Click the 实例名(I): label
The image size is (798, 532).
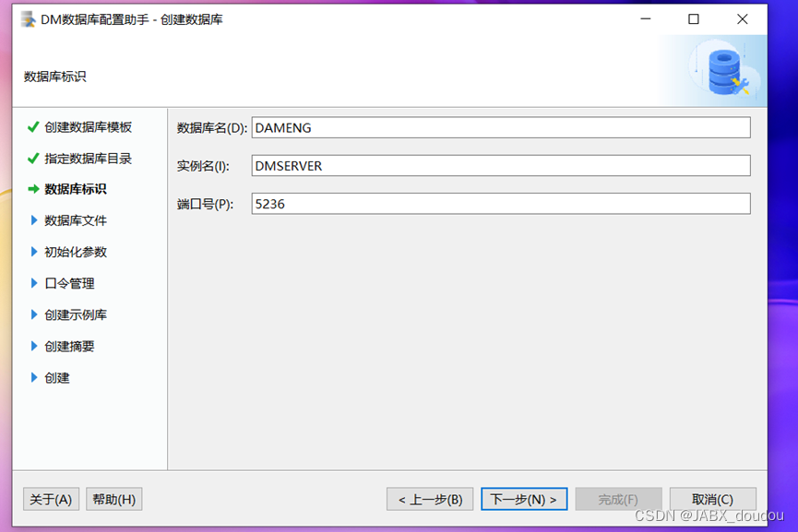[x=203, y=166]
